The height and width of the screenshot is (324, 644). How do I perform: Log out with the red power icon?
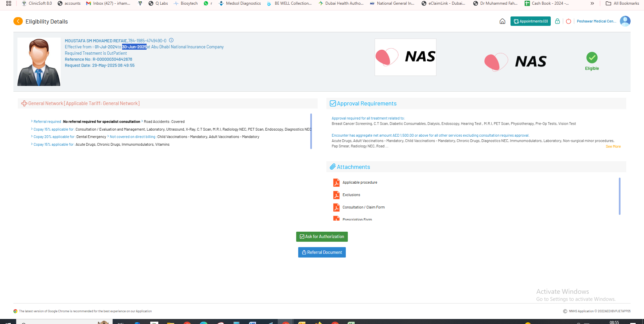[569, 21]
